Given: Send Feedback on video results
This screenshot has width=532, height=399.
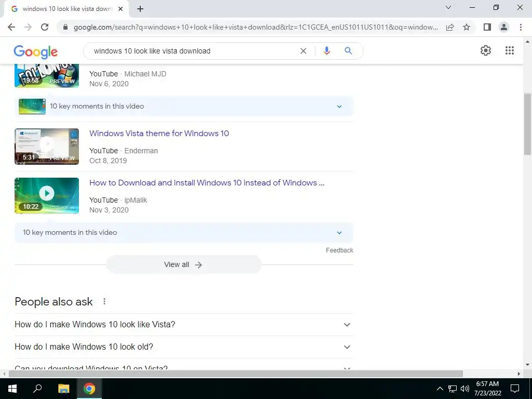Looking at the screenshot, I should click(339, 250).
